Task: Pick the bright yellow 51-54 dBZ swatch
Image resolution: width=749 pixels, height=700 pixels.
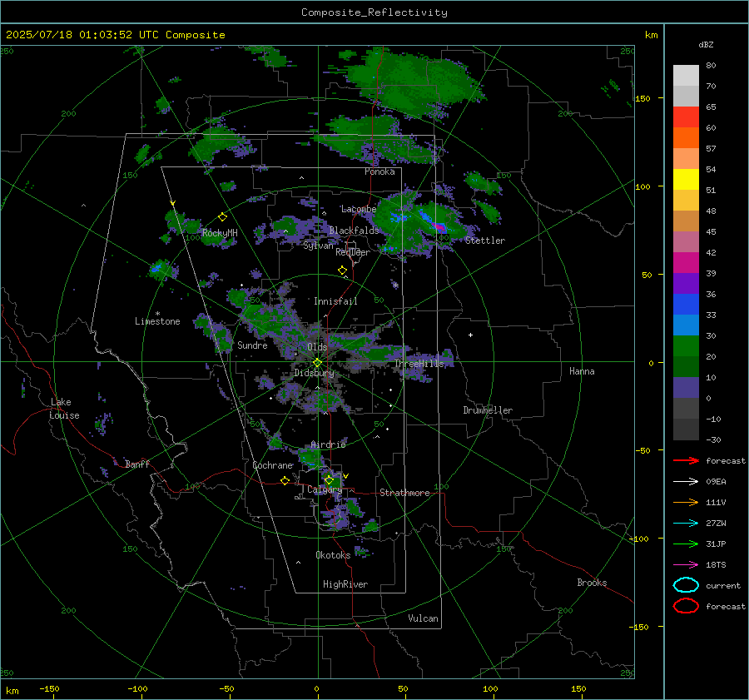Action: [x=686, y=180]
